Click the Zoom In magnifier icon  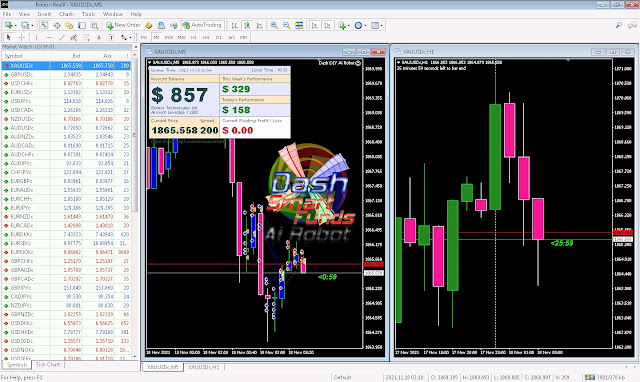274,25
